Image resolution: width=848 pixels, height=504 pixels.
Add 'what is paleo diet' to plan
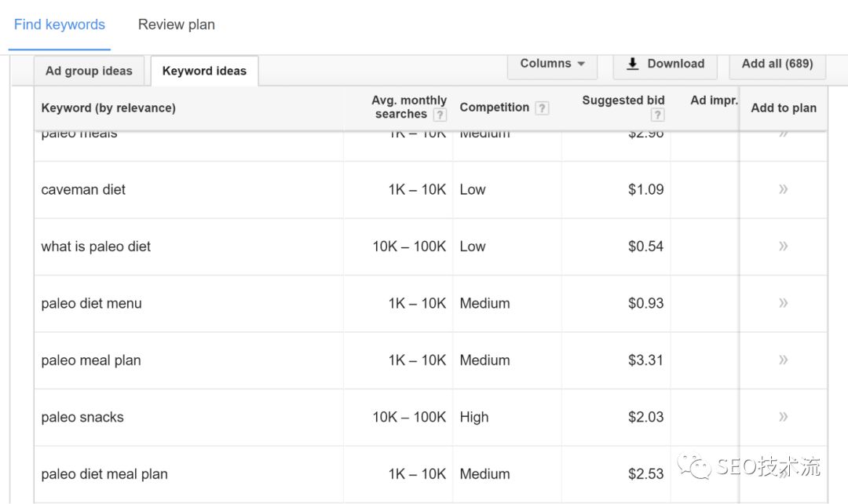783,247
